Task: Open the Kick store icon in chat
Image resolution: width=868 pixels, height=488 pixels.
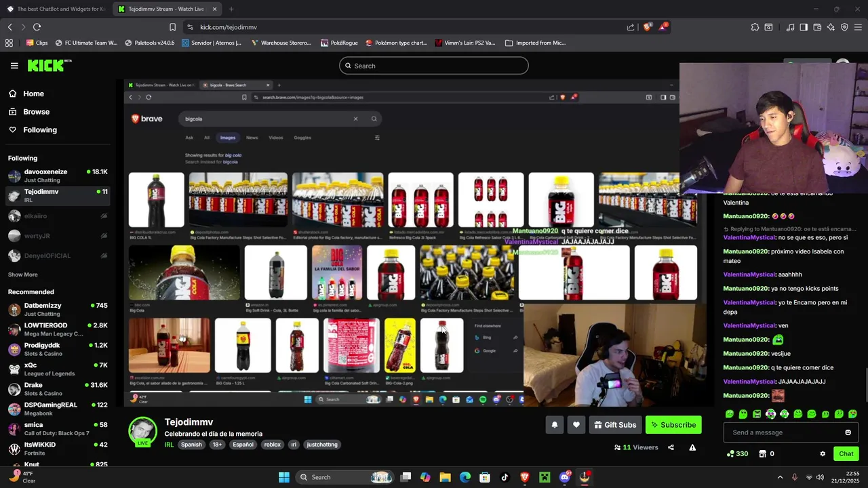Action: [x=762, y=453]
